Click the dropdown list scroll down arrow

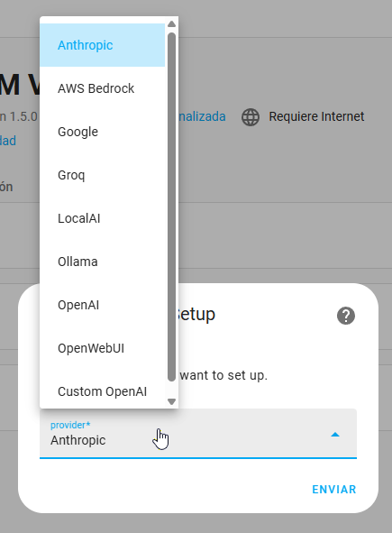pos(171,402)
